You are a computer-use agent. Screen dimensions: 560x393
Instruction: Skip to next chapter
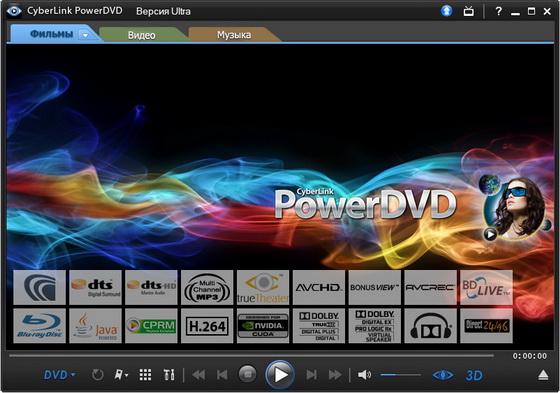(x=311, y=375)
